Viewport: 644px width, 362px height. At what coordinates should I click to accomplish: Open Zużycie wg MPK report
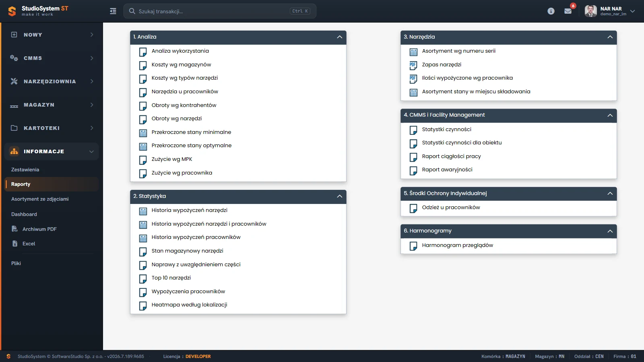click(x=172, y=159)
